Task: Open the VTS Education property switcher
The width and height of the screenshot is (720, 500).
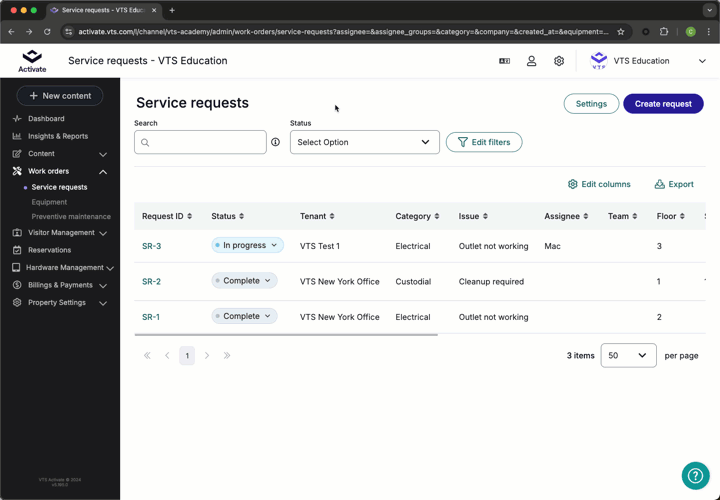Action: point(647,61)
